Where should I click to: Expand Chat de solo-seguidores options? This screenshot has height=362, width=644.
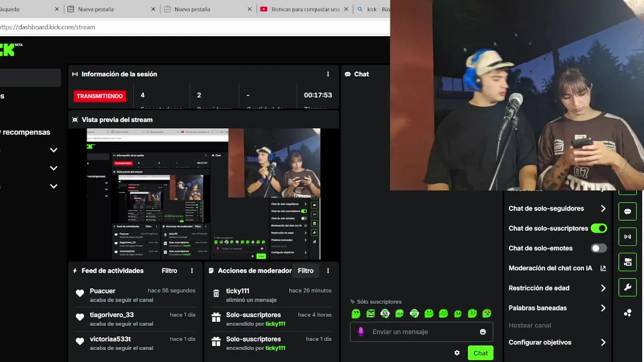603,209
